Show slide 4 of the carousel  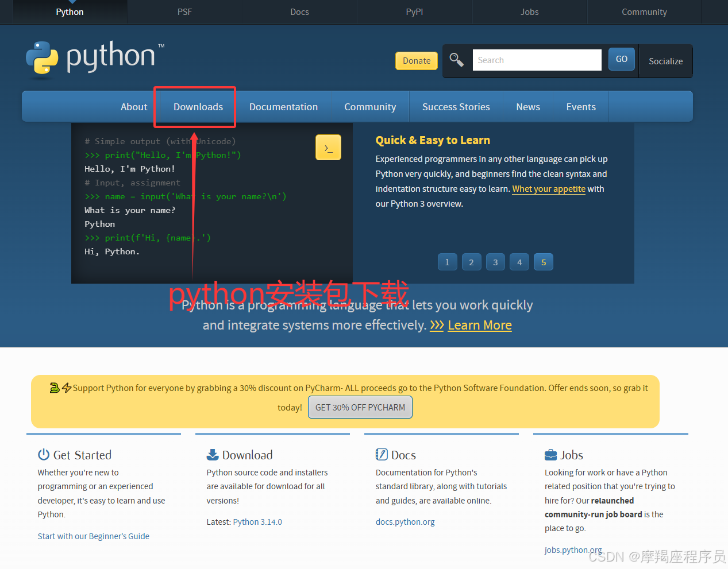pyautogui.click(x=519, y=262)
